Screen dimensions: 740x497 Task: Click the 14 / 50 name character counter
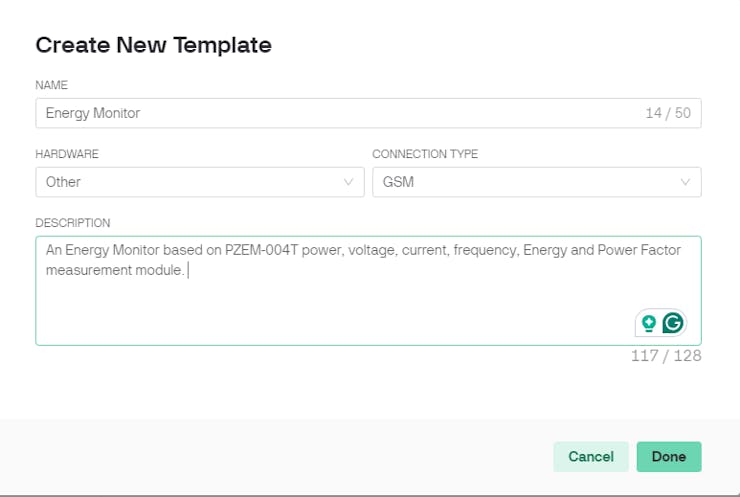click(x=668, y=113)
